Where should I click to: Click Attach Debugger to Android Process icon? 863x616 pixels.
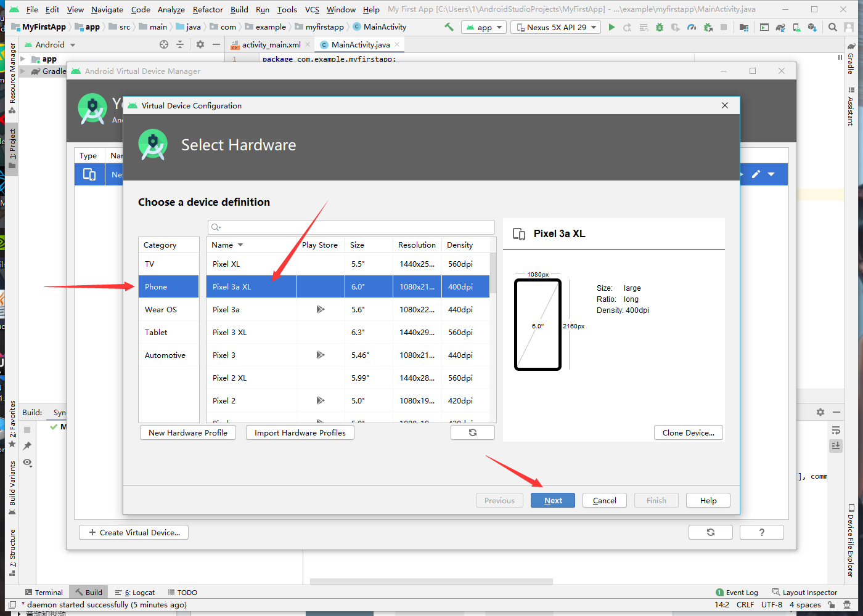pos(708,27)
